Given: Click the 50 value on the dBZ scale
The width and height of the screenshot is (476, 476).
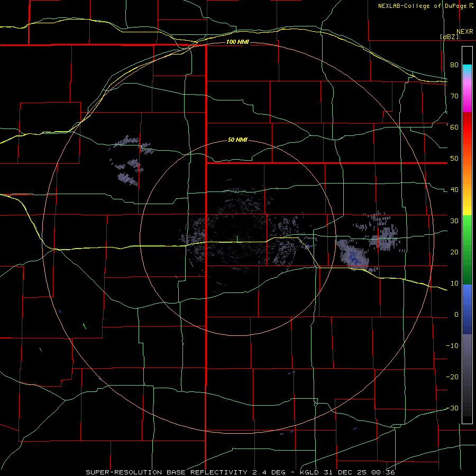Looking at the screenshot, I should pyautogui.click(x=454, y=159).
